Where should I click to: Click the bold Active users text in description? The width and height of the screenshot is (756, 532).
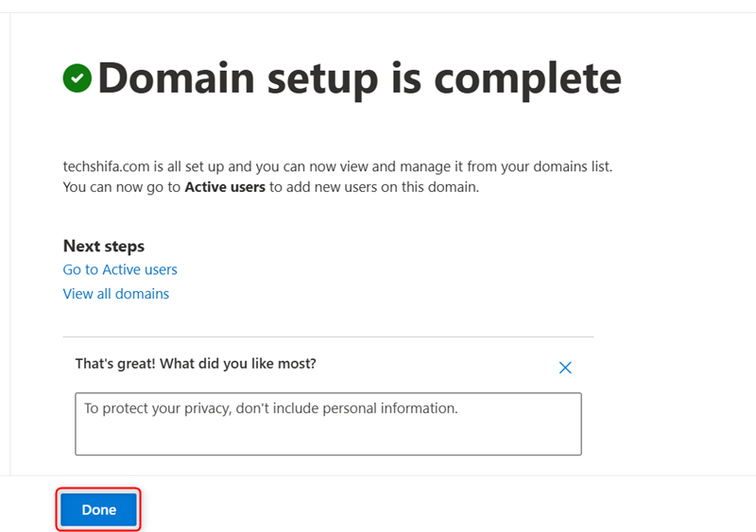coord(225,187)
